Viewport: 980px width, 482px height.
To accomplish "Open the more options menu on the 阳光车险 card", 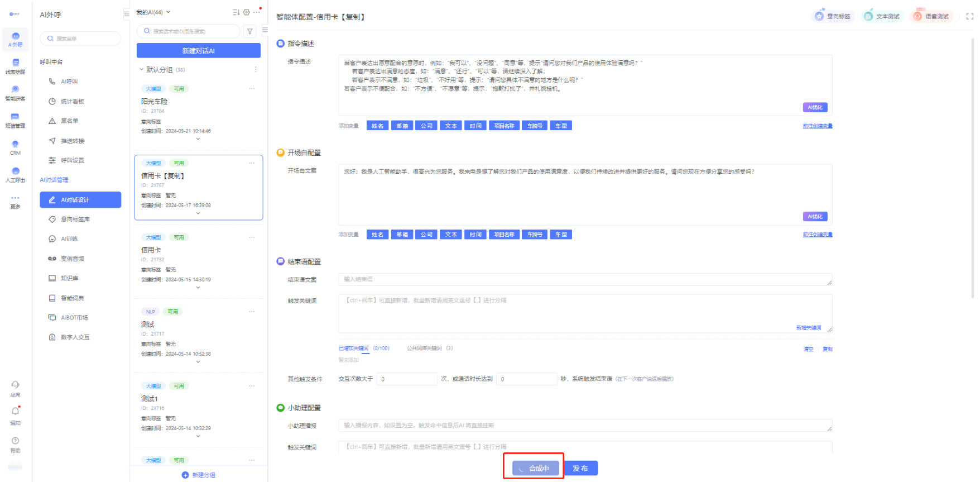I will 252,89.
